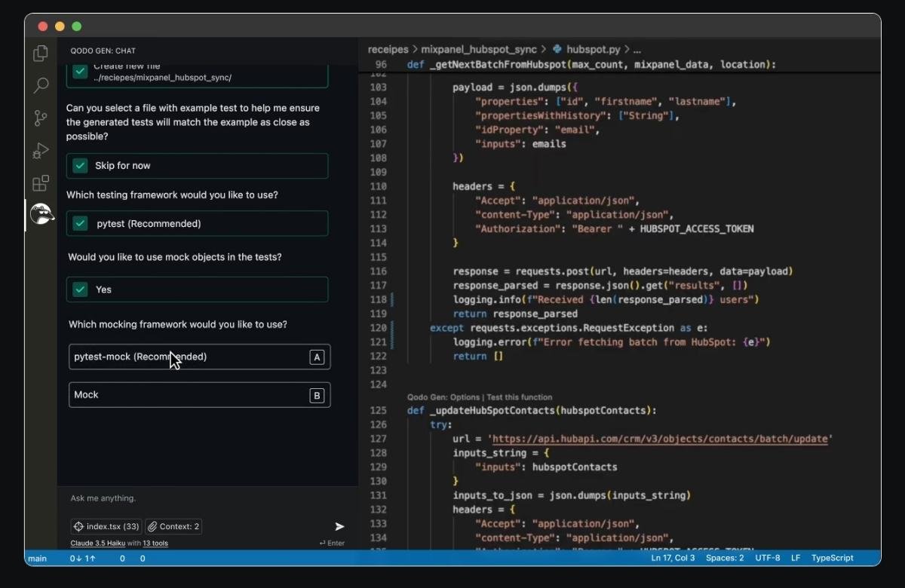Open the 'Context: 2' attachments chip
Image resolution: width=905 pixels, height=588 pixels.
173,526
